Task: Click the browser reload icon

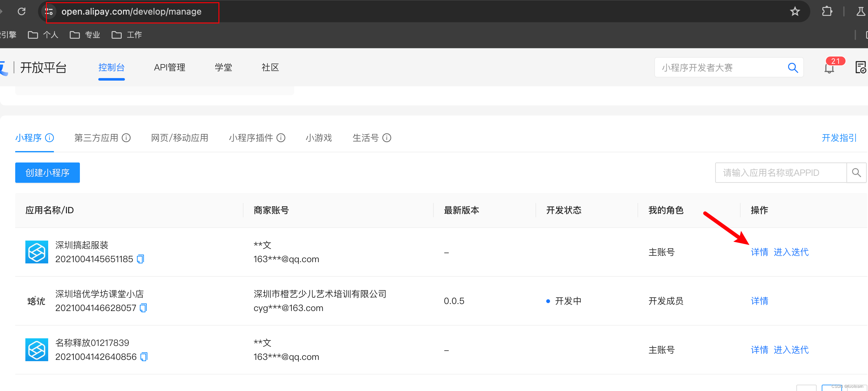Action: pos(22,11)
